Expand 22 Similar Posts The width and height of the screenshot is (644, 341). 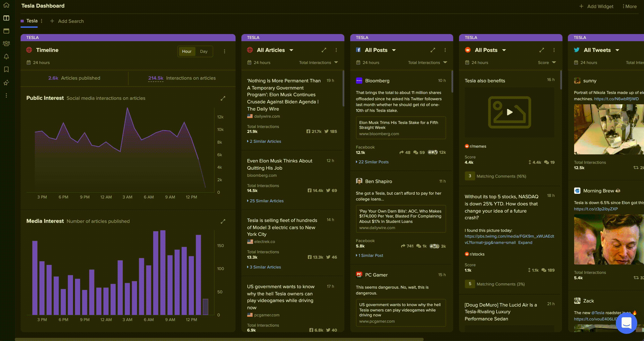(x=372, y=162)
